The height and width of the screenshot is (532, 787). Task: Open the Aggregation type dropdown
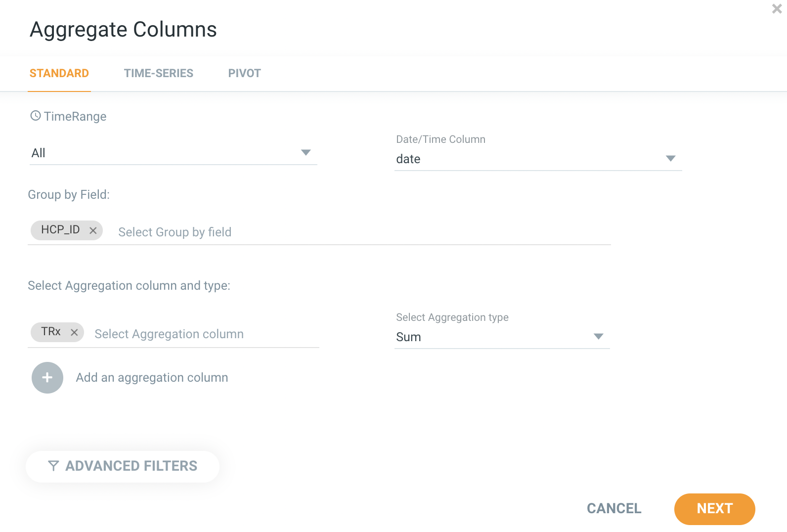pyautogui.click(x=598, y=336)
